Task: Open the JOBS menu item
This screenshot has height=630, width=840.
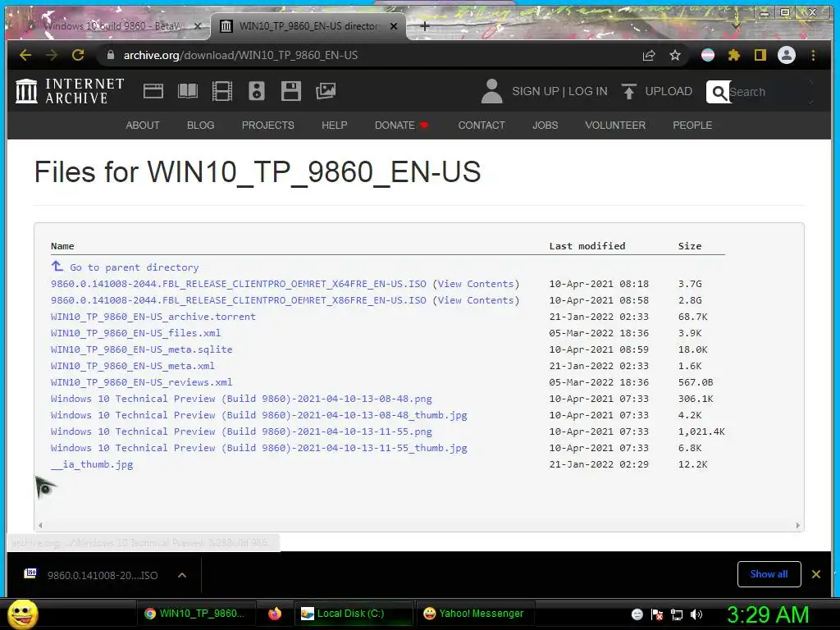Action: coord(545,126)
